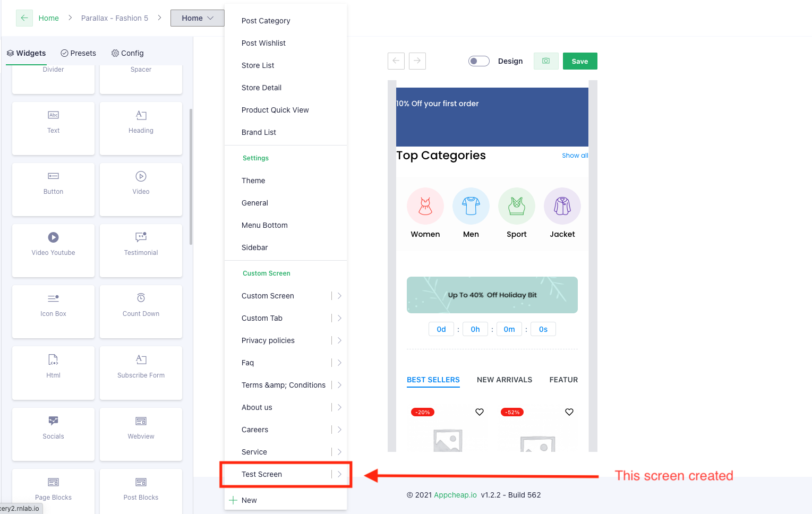Switch to the Presets tab

coord(78,53)
